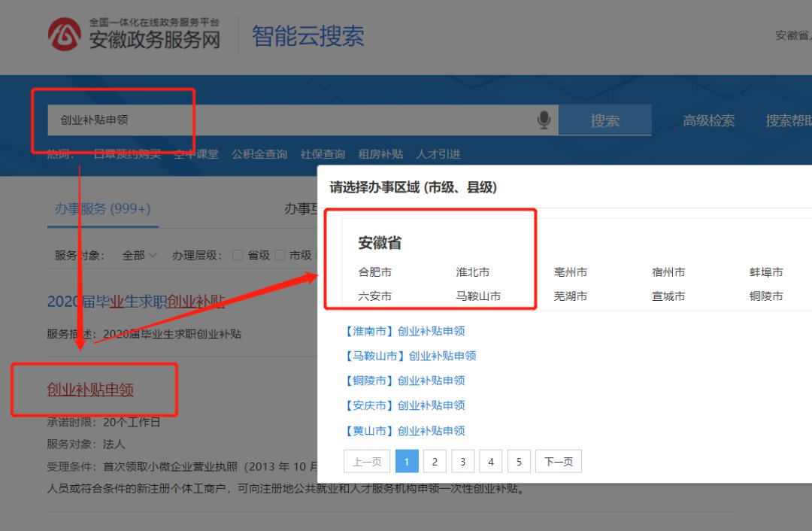This screenshot has height=531, width=812.
Task: Click the 公积金查询 hot search link
Action: (x=259, y=154)
